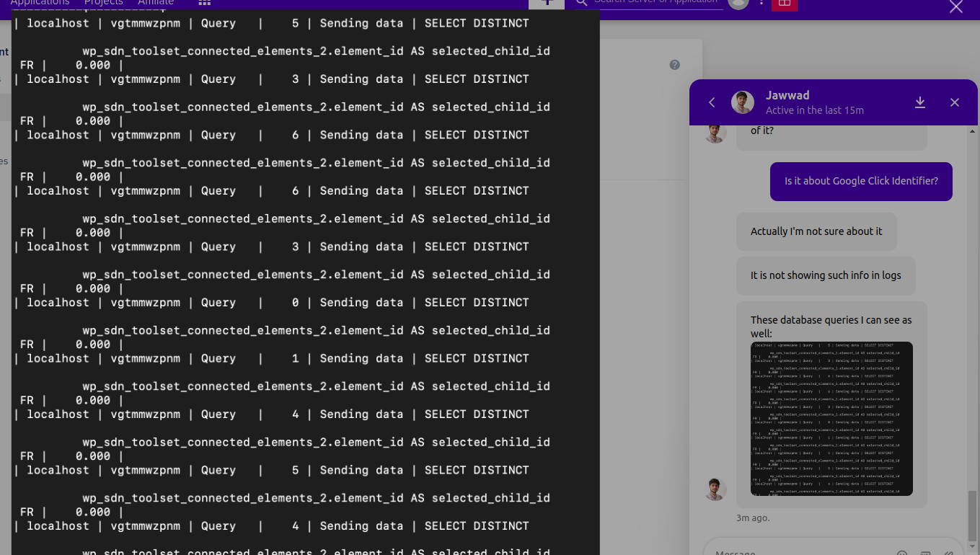Click the user profile avatar in header
Viewport: 980px width, 555px height.
738,3
